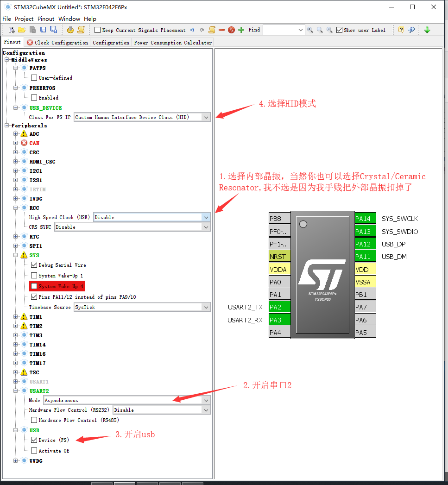
Task: Open the High Speed Clock HSE dropdown
Action: 206,217
